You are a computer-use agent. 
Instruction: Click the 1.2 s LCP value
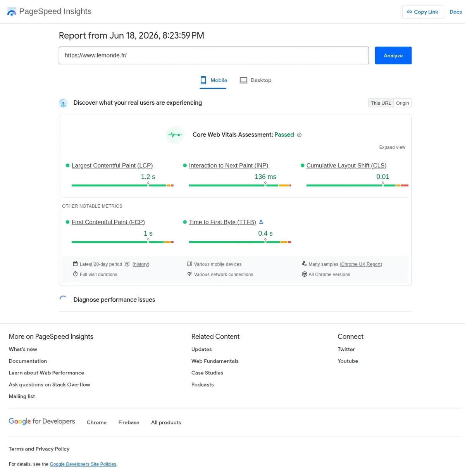[x=148, y=177]
